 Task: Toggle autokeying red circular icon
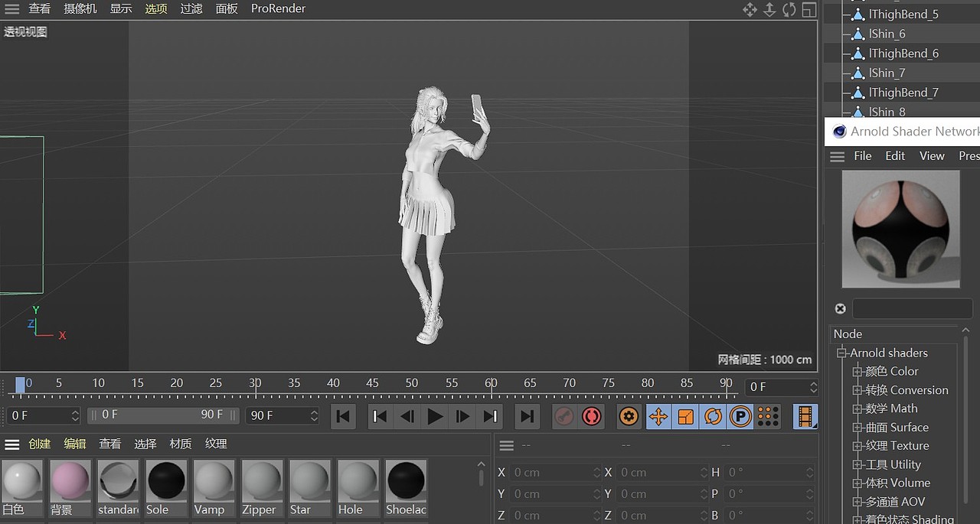[591, 416]
